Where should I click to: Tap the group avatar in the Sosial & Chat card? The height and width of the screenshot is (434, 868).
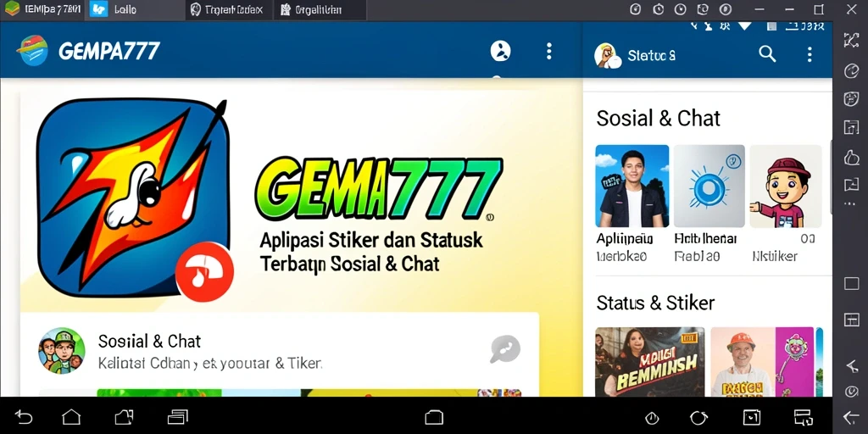coord(61,350)
